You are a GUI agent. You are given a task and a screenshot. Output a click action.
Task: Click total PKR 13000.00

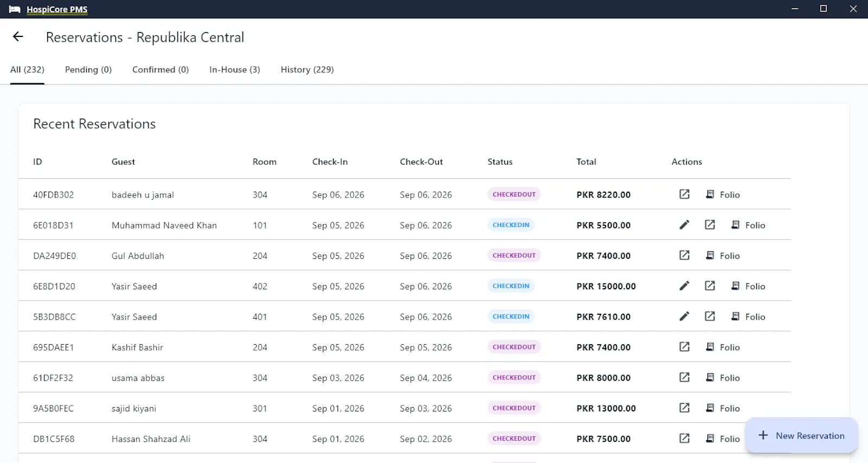coord(606,408)
